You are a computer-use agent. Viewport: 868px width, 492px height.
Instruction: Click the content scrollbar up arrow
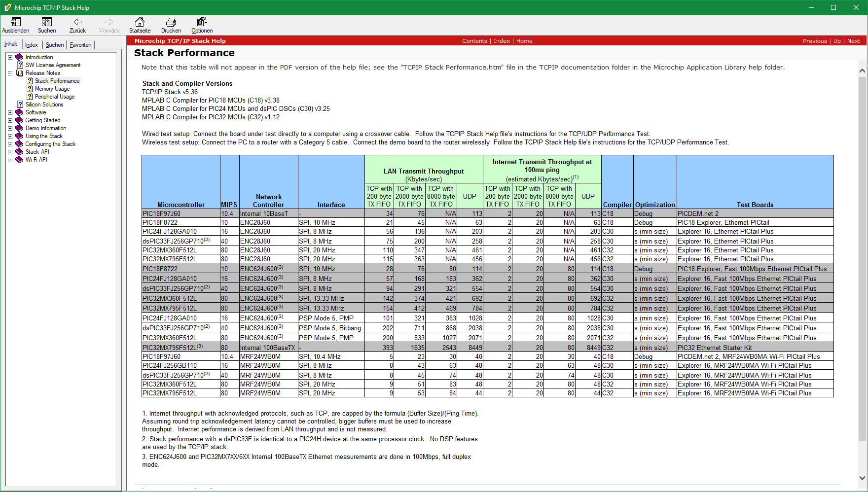coord(862,71)
